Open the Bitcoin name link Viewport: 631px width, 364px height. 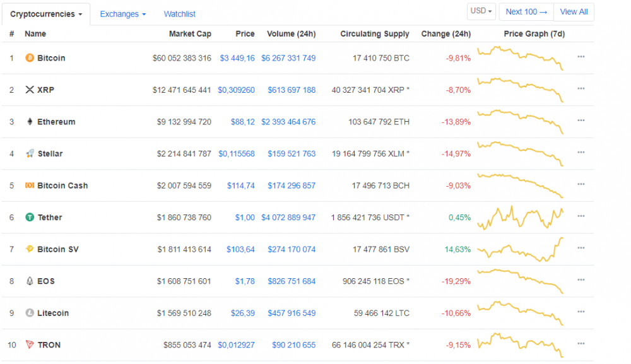pos(51,58)
